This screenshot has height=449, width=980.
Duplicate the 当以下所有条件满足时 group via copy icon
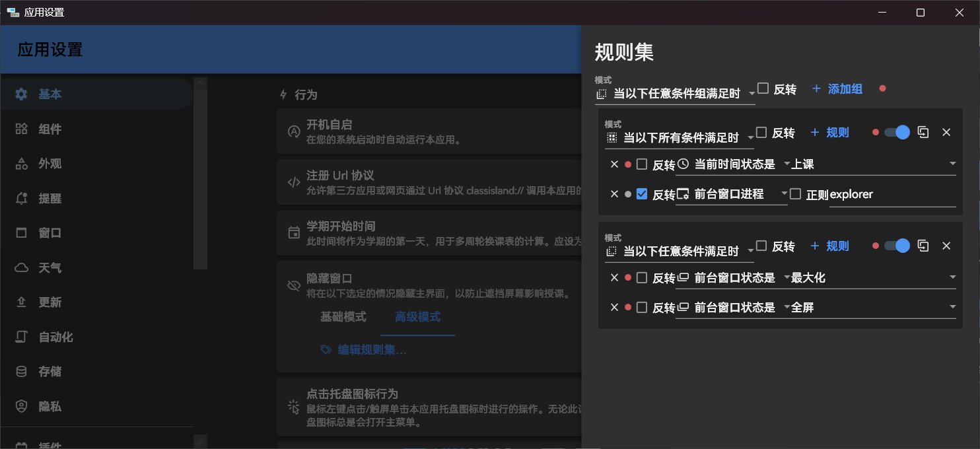(x=923, y=133)
